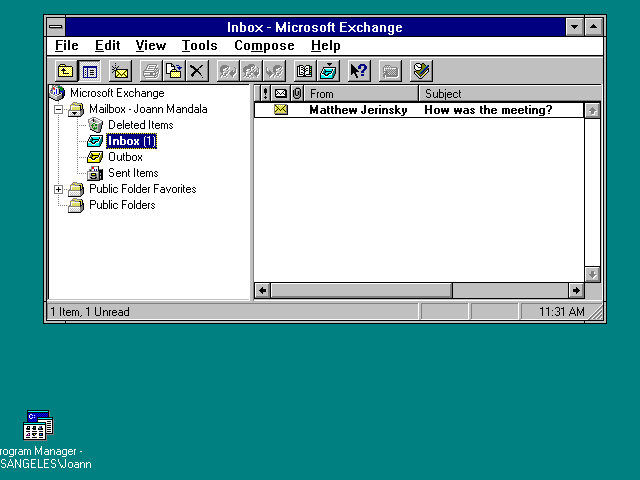The width and height of the screenshot is (640, 480).
Task: Open the Edit menu
Action: (x=108, y=45)
